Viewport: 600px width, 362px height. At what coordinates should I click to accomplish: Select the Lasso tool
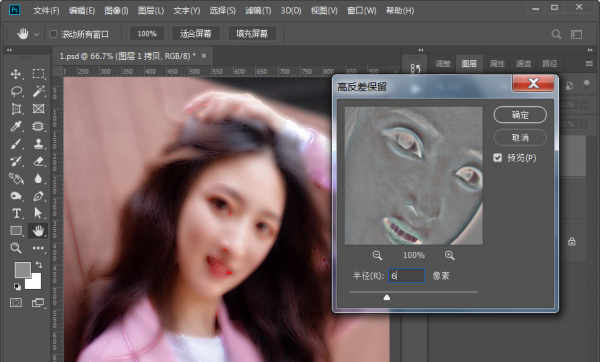[16, 91]
